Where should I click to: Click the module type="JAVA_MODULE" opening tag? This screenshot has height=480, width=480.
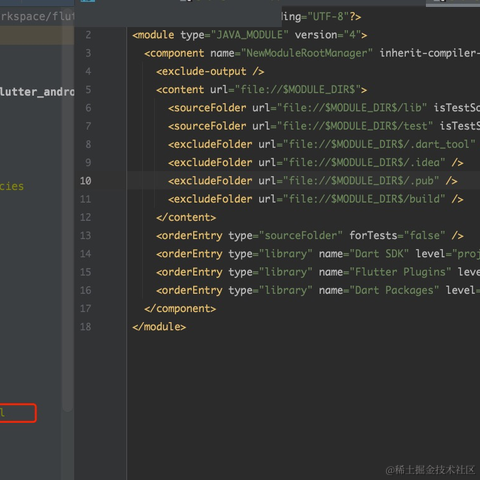250,35
